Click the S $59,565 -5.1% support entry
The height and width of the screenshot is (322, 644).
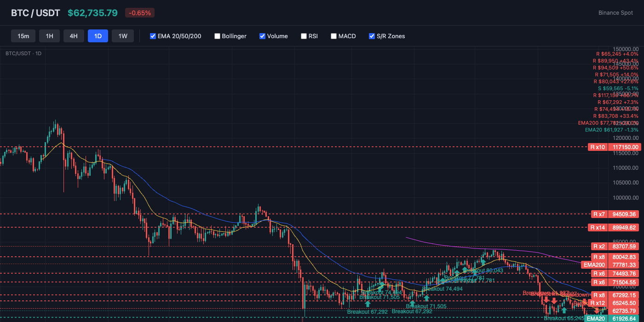[618, 88]
